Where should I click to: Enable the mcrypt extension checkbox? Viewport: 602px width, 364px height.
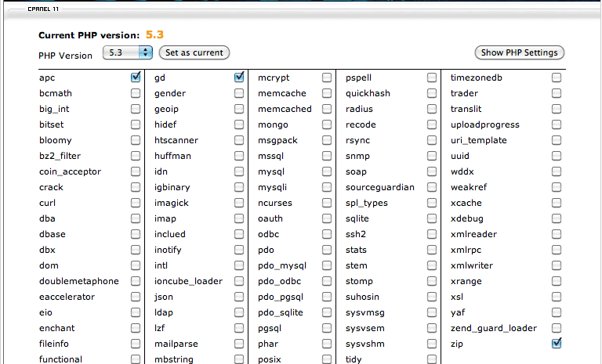[327, 77]
